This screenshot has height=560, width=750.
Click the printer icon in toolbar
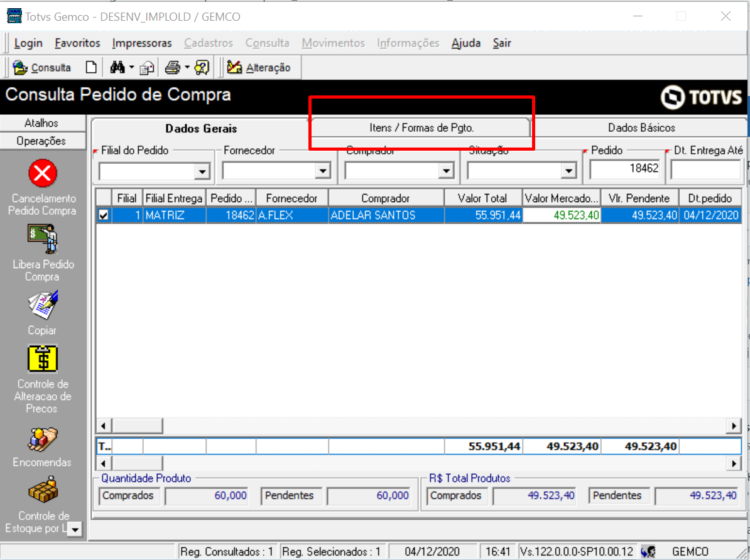(x=173, y=67)
